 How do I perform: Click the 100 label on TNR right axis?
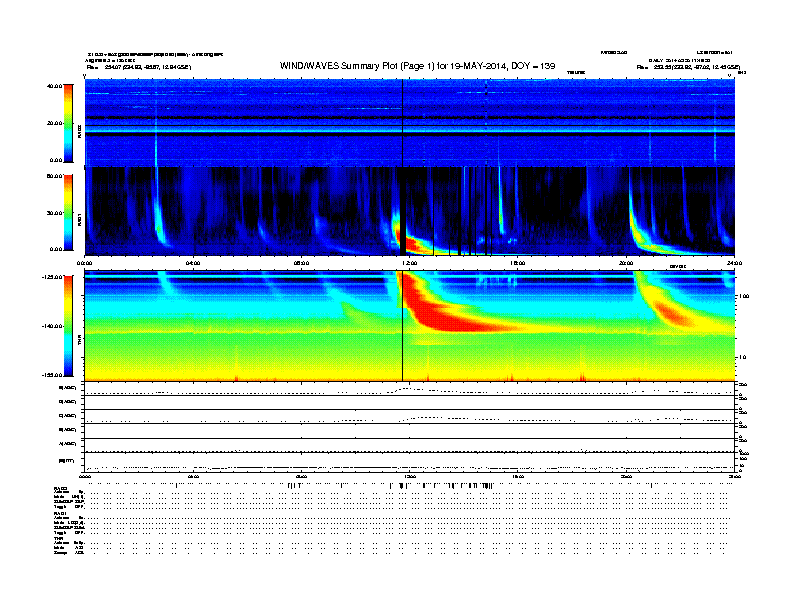pos(744,296)
